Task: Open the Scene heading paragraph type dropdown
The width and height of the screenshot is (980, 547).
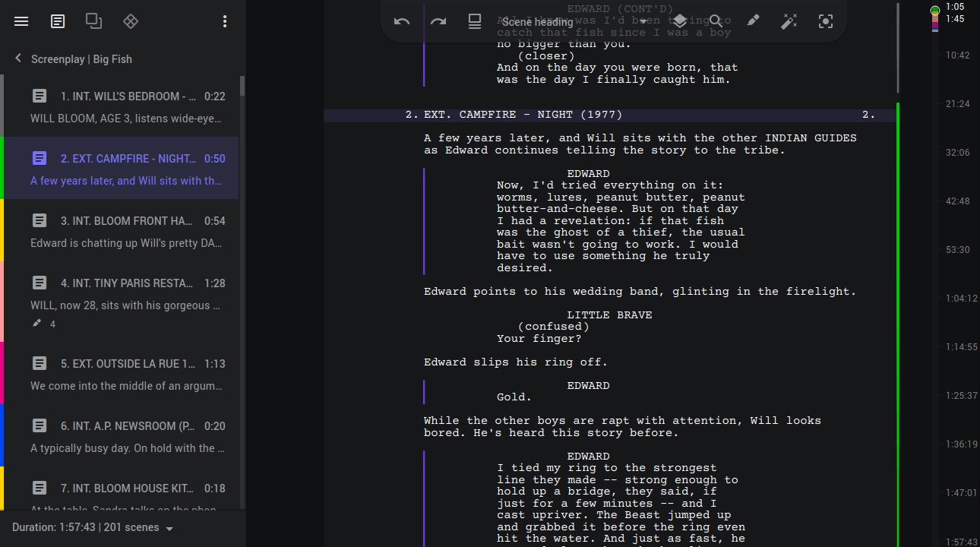Action: click(x=575, y=21)
